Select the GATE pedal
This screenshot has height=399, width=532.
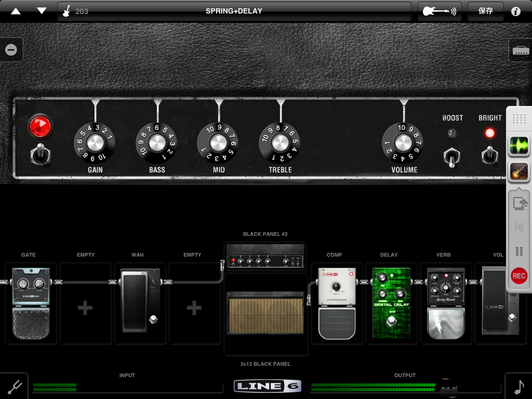coord(31,303)
